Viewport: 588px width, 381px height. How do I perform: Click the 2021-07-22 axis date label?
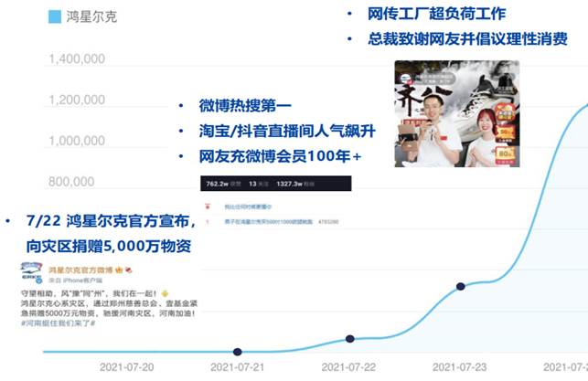click(348, 367)
